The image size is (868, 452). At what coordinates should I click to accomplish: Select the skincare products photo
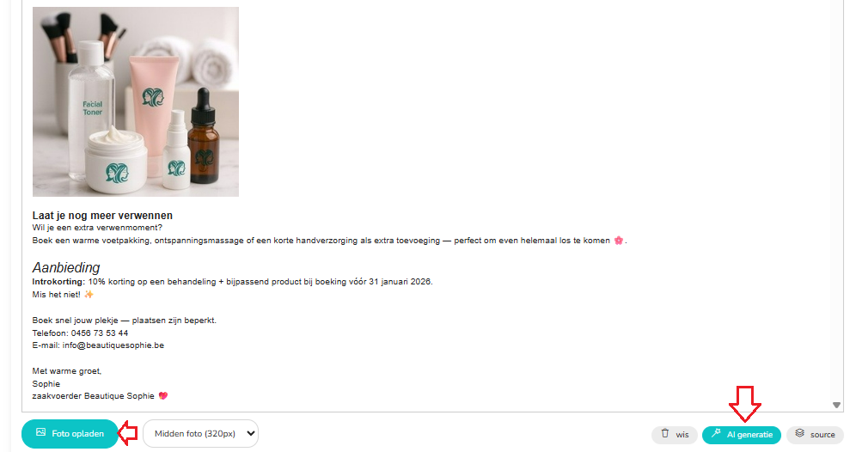click(x=136, y=101)
